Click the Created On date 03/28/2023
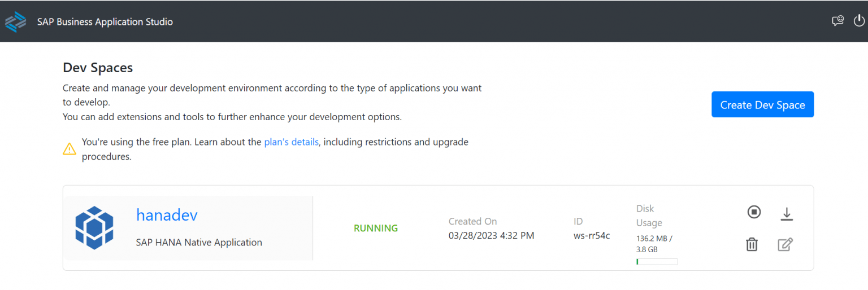This screenshot has width=868, height=290. point(491,236)
